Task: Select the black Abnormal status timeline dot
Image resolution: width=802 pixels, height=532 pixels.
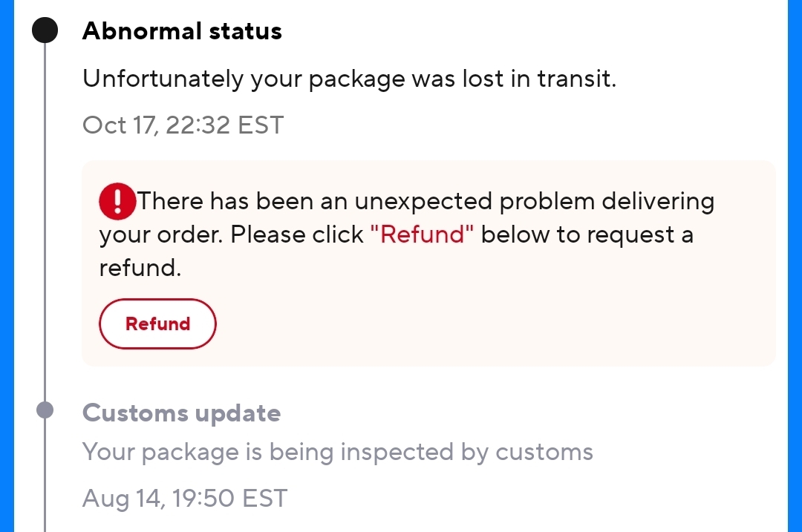Action: pyautogui.click(x=45, y=31)
